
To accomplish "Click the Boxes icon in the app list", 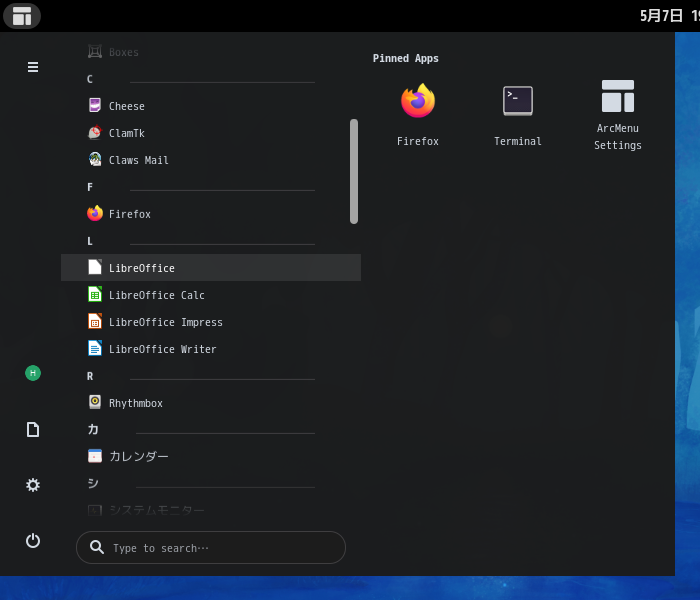I will 95,52.
